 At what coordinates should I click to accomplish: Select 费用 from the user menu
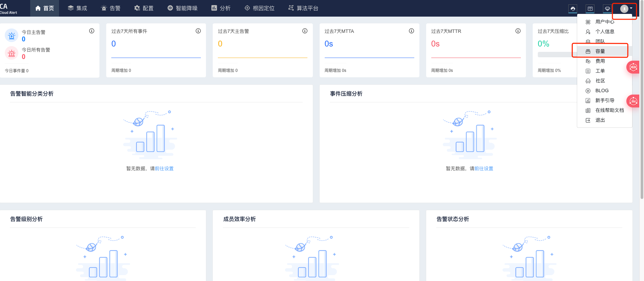604,61
